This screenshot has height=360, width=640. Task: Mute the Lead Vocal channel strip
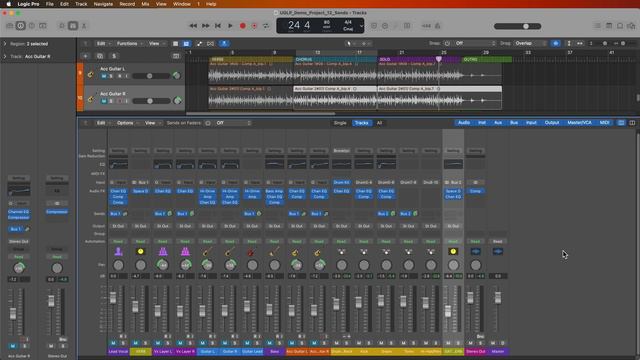pos(113,343)
